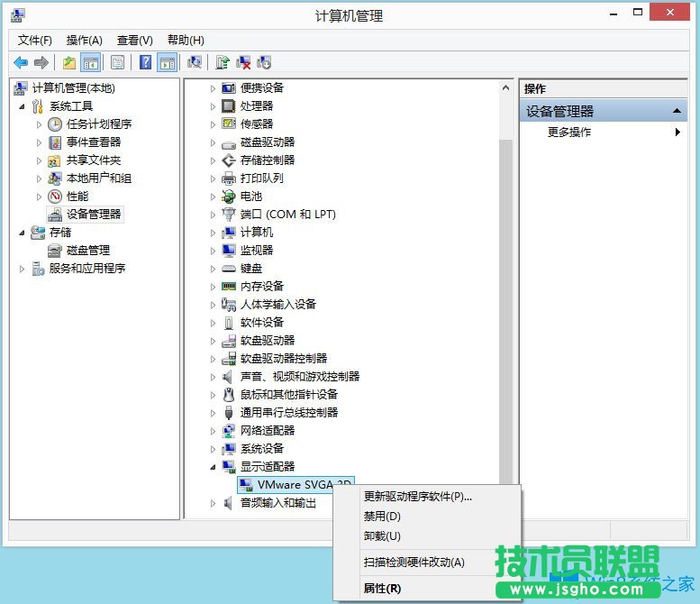This screenshot has width=700, height=604.
Task: Click the 鼠标和其他指针设备 mouse icon
Action: click(229, 395)
